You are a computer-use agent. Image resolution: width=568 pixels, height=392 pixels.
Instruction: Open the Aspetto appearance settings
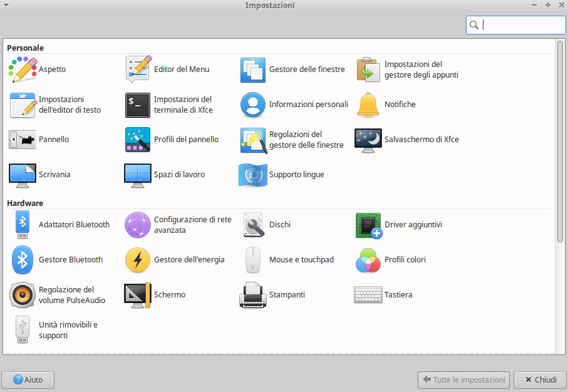(38, 70)
